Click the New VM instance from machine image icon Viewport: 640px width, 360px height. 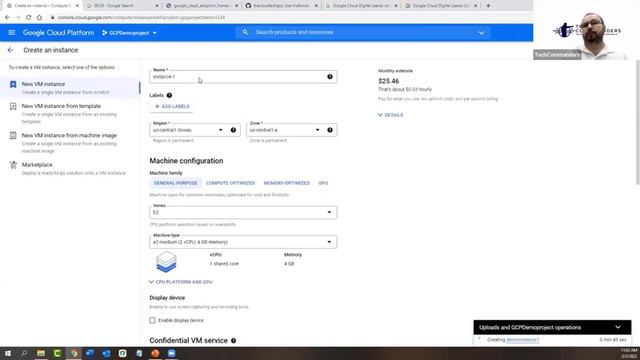(x=13, y=136)
